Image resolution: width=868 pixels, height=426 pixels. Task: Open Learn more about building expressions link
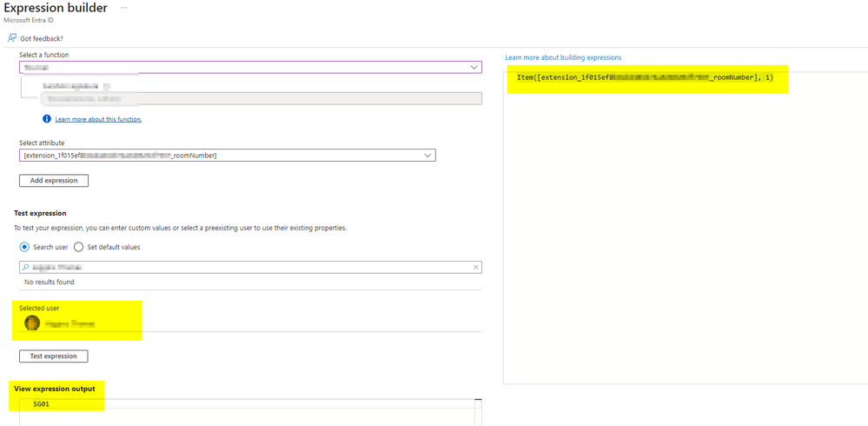pos(563,57)
